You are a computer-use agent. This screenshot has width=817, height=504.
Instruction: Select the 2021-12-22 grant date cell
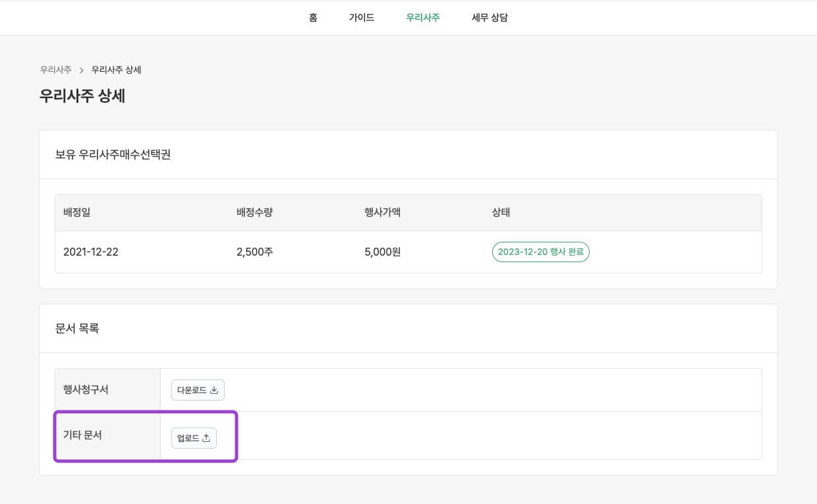tap(91, 252)
